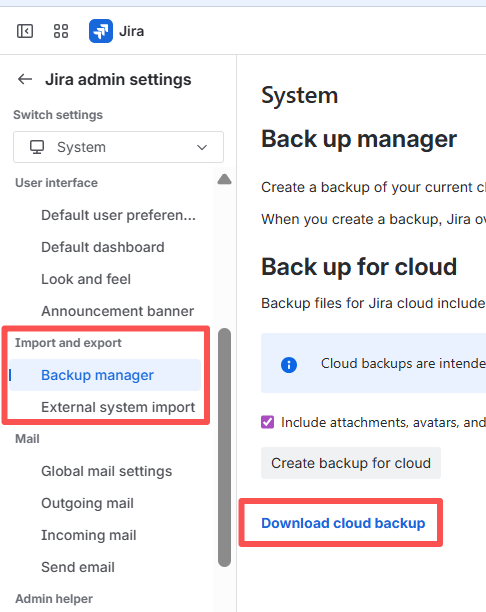Click the Mail section heading
Image resolution: width=486 pixels, height=612 pixels.
click(x=27, y=439)
